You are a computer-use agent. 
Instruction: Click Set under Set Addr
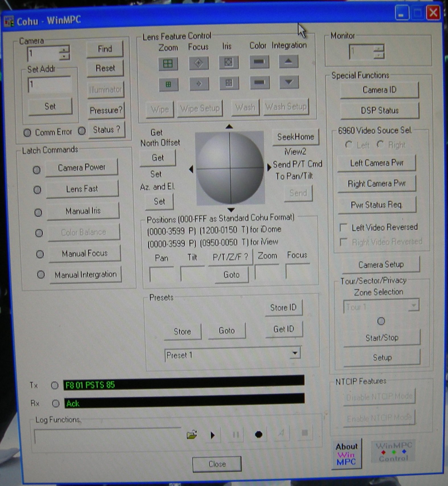[x=50, y=107]
